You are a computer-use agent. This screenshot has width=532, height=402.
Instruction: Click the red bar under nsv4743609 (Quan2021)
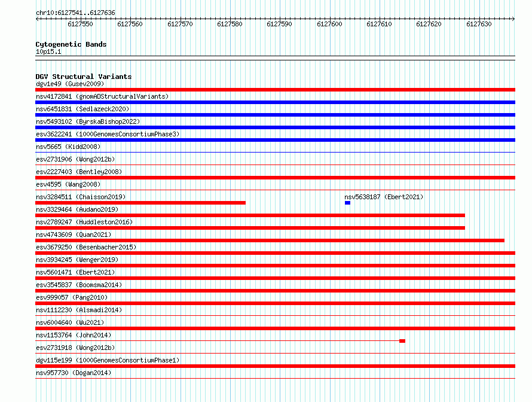[x=270, y=240]
